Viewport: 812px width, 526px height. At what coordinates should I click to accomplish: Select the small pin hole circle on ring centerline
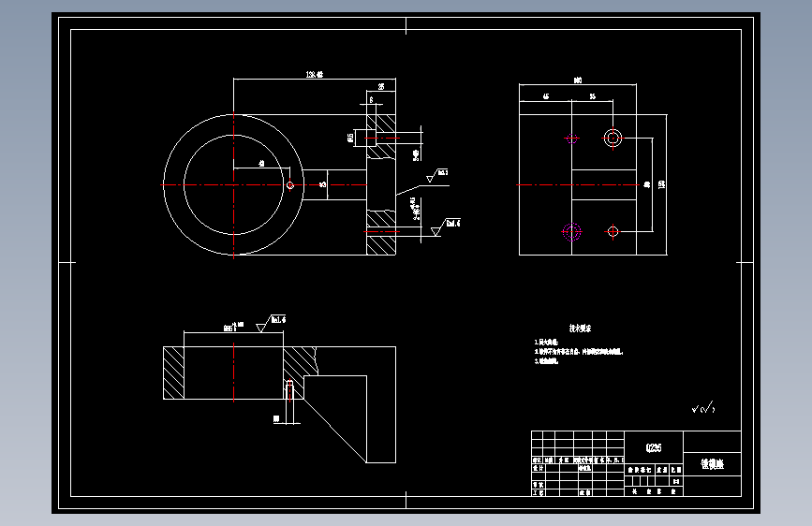290,184
